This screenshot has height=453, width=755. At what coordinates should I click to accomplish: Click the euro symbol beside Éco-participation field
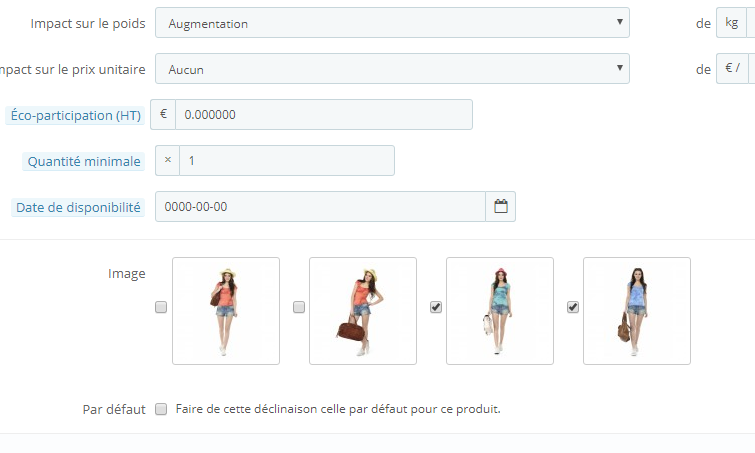[x=163, y=115]
